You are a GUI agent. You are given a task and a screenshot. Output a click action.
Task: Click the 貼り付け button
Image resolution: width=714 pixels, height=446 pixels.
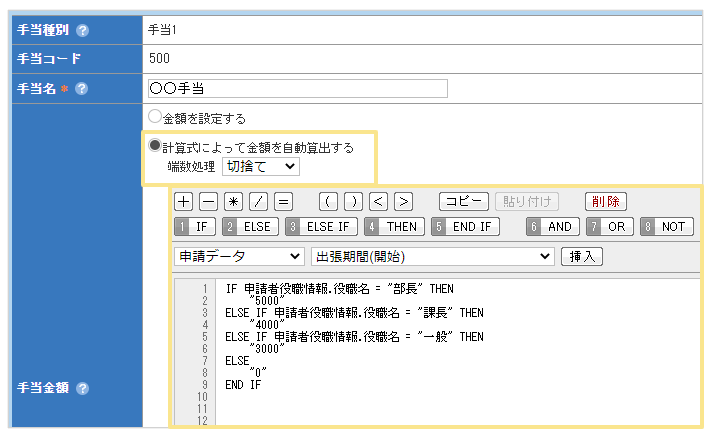(x=527, y=201)
